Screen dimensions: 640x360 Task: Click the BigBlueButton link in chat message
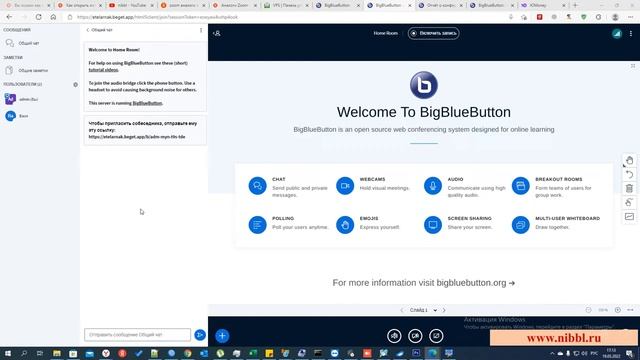[147, 103]
